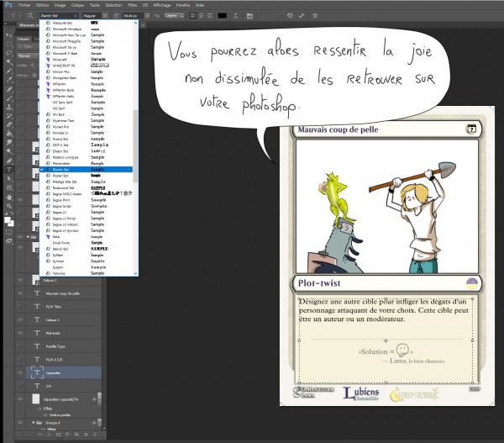Toggle text orientation in options bar
Viewport: 504px width, 443px height.
tap(30, 15)
